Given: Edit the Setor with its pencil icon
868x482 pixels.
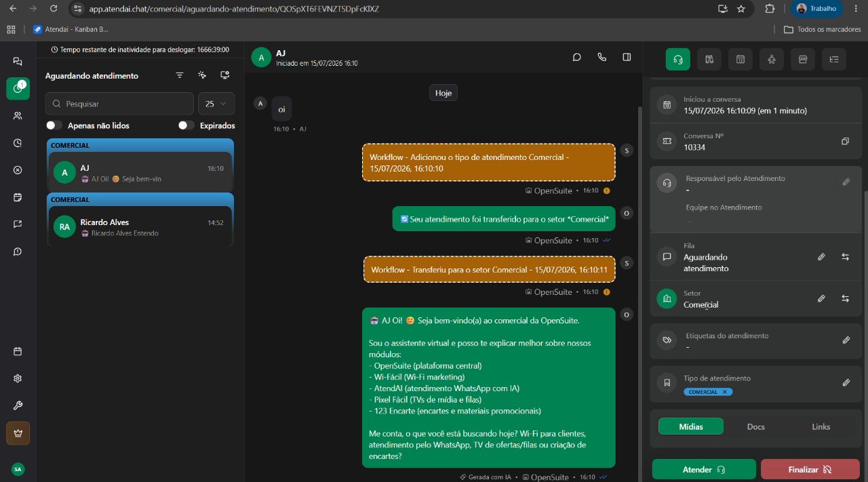Looking at the screenshot, I should (821, 298).
